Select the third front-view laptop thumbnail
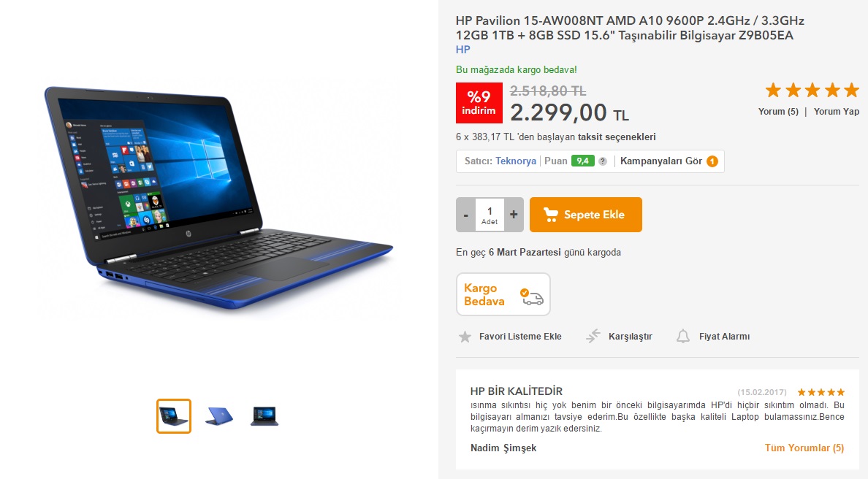Viewport: 868px width, 479px height. [264, 416]
